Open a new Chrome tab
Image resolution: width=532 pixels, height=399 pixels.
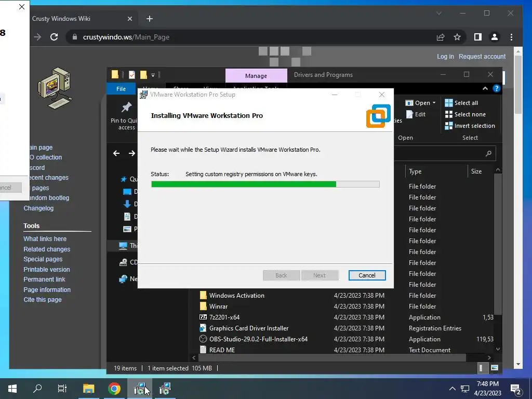click(149, 19)
